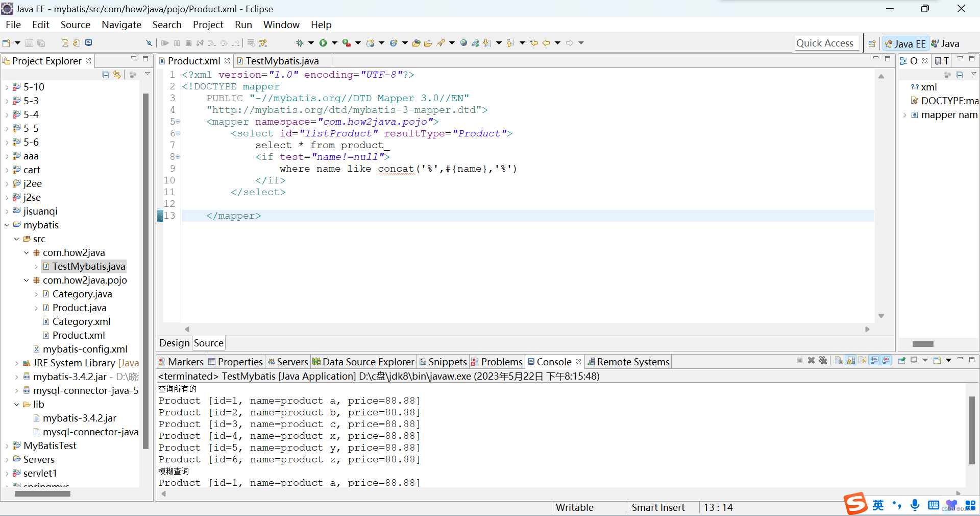This screenshot has height=516, width=980.
Task: Open the Navigate menu
Action: pos(121,25)
